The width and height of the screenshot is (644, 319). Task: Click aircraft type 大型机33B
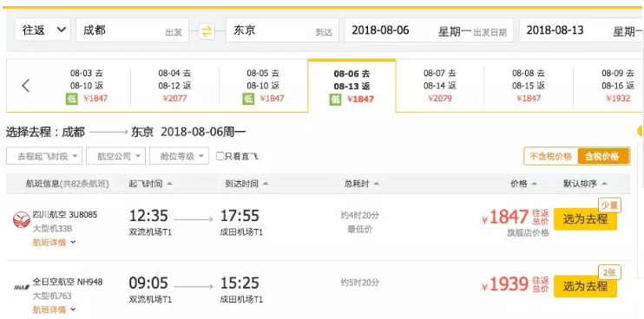click(52, 228)
